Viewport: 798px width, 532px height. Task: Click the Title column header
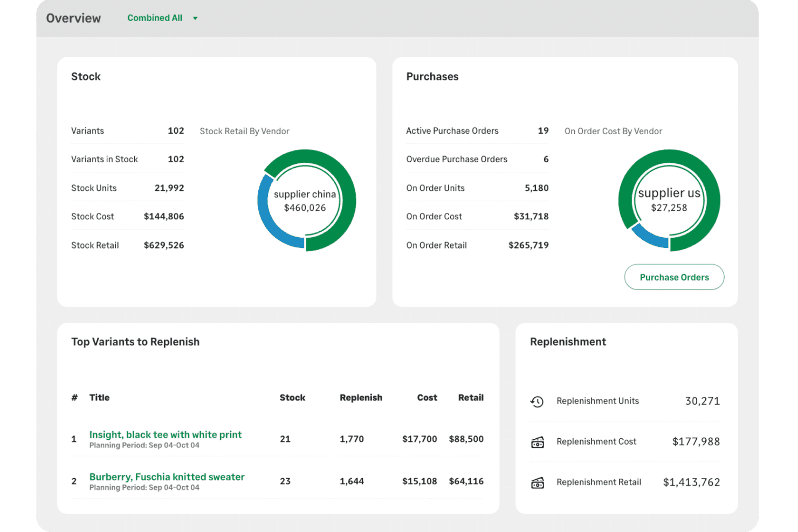[x=99, y=398]
